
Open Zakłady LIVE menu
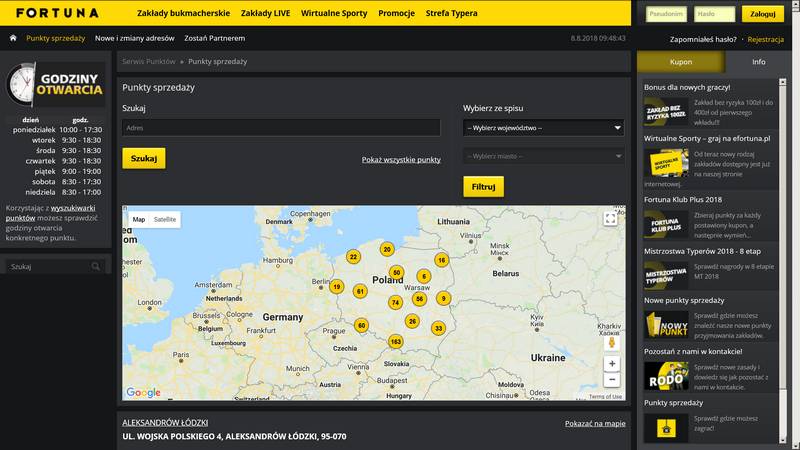tap(265, 13)
